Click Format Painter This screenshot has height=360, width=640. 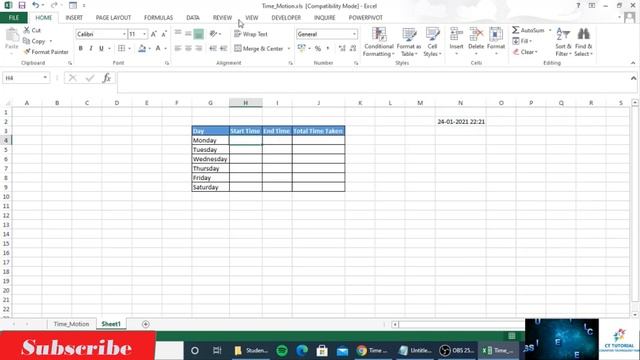46,52
